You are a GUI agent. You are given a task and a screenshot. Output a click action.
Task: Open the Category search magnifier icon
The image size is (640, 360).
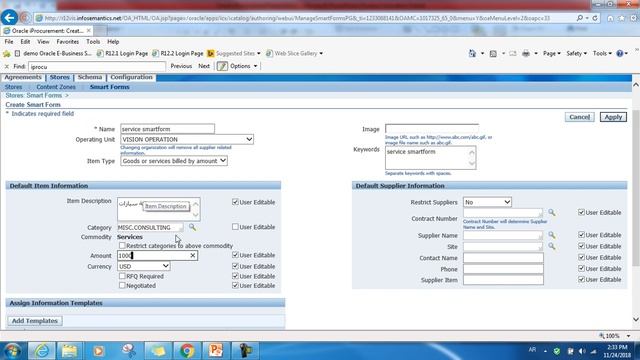pyautogui.click(x=192, y=227)
